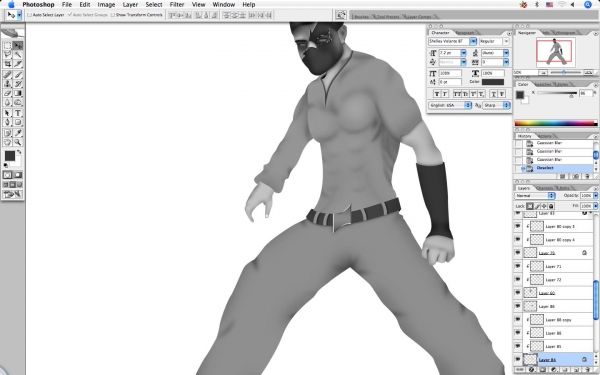Select the Hand tool
The image size is (600, 375).
tap(7, 142)
